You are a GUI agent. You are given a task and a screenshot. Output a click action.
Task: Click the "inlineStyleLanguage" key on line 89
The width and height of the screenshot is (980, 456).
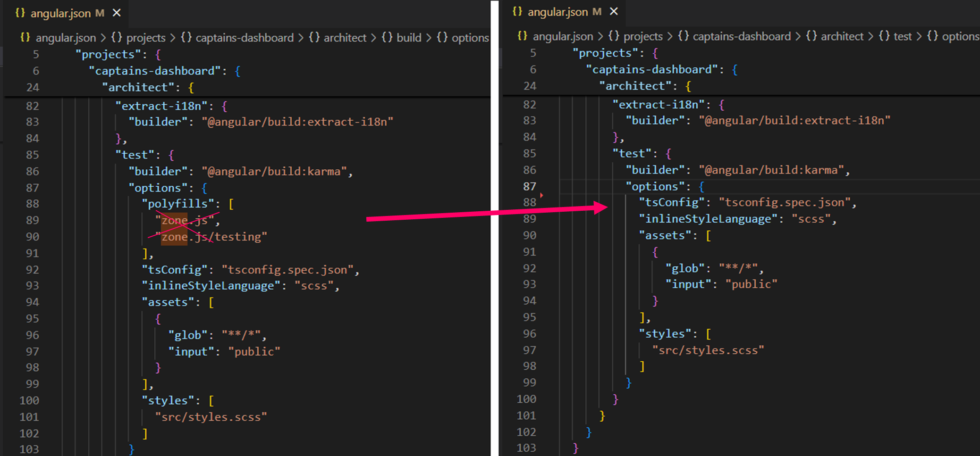click(x=708, y=219)
